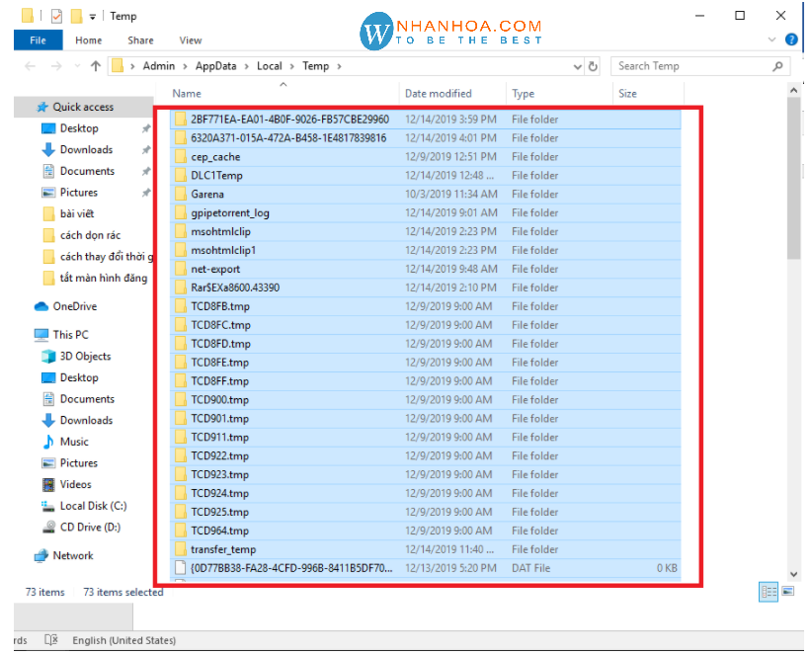Click the search magnifier in the Search Temp box

[777, 66]
